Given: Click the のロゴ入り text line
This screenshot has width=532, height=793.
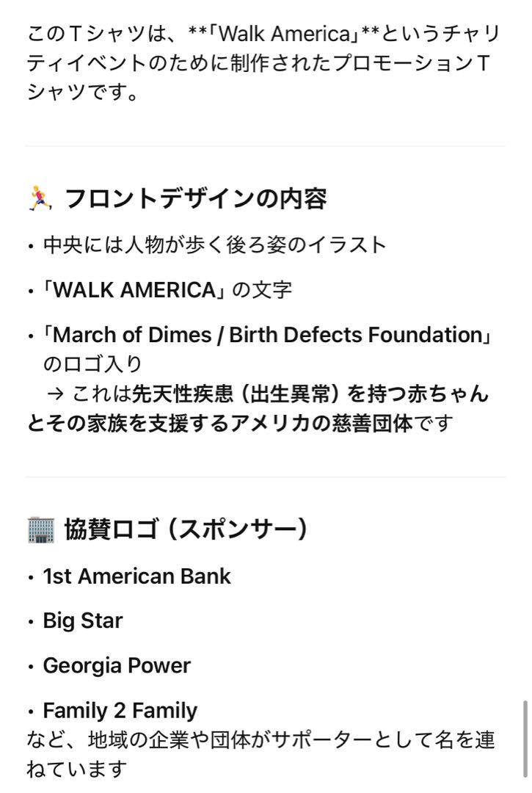Looking at the screenshot, I should [x=92, y=363].
